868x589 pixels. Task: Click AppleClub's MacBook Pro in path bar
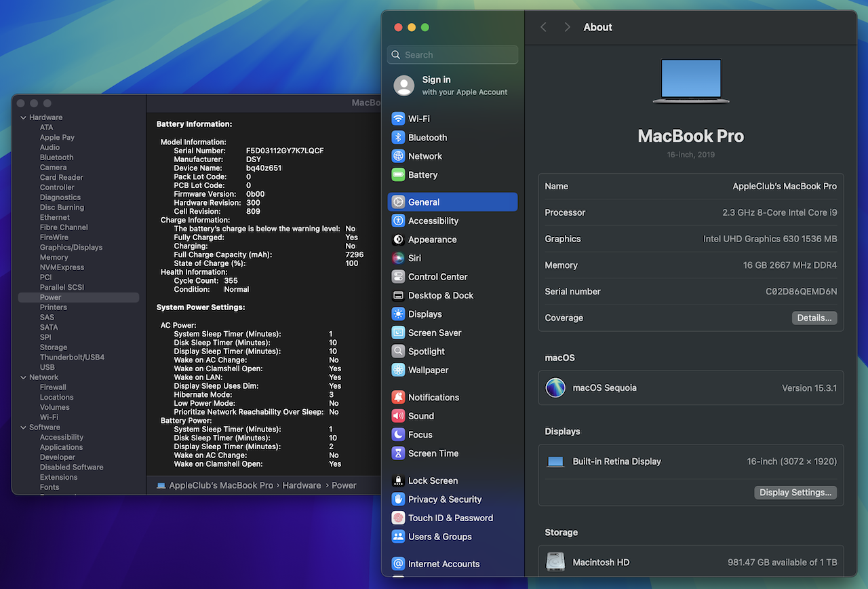[221, 486]
